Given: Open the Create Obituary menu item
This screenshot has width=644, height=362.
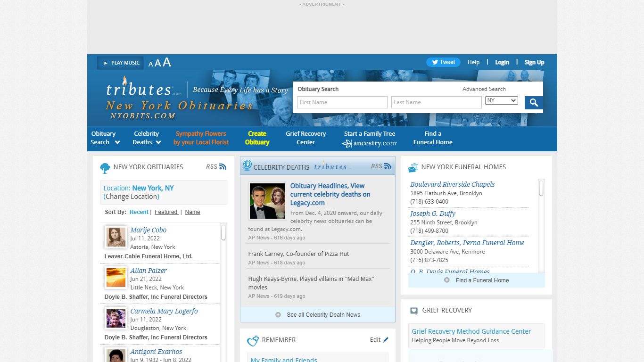Looking at the screenshot, I should (x=257, y=138).
